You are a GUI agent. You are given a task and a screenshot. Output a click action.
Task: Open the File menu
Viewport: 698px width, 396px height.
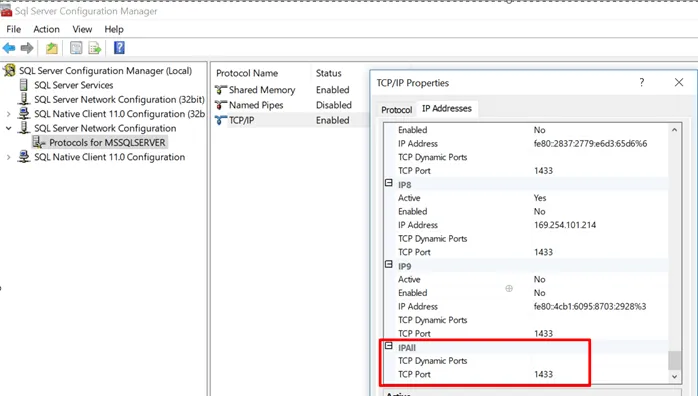pos(13,29)
